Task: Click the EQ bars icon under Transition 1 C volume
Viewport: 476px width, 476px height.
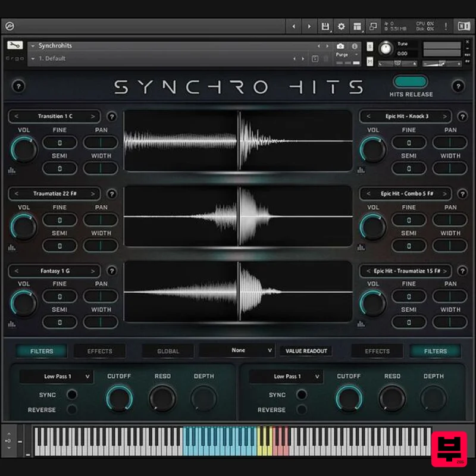Action: pos(11,170)
